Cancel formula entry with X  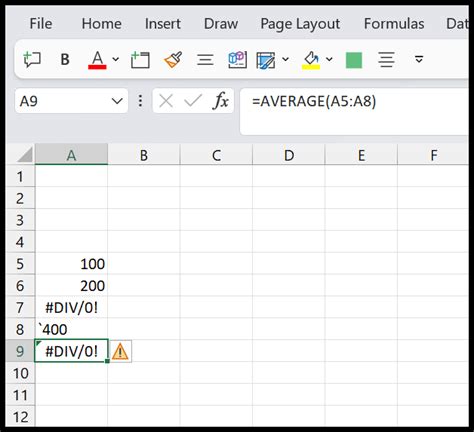click(166, 101)
